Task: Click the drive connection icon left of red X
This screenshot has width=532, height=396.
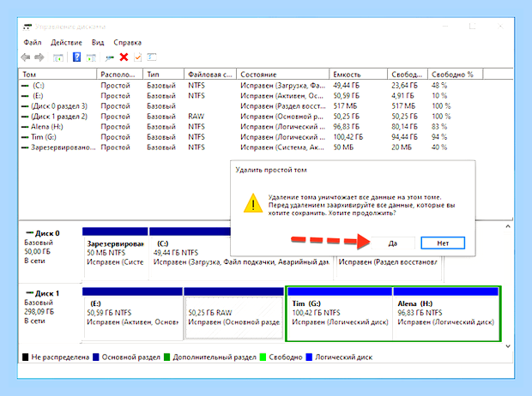Action: tap(109, 58)
